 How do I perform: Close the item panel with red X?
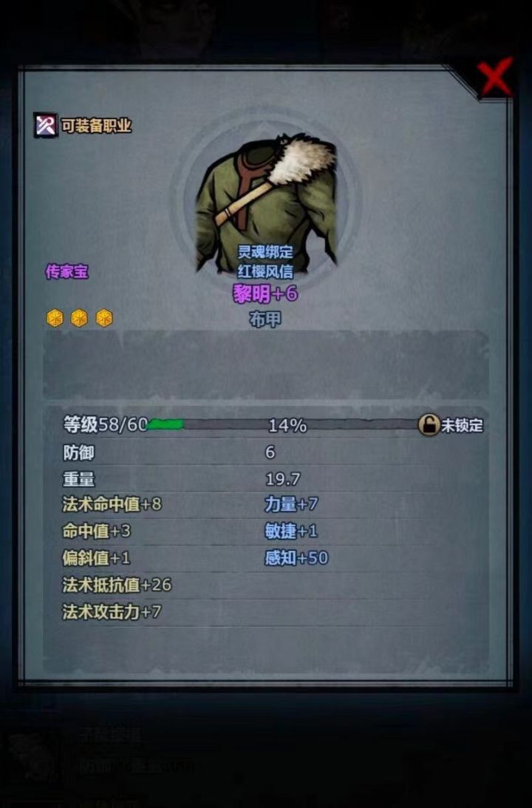click(495, 78)
